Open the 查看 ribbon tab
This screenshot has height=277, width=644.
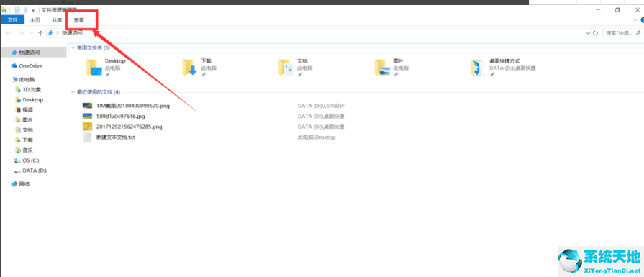coord(79,19)
